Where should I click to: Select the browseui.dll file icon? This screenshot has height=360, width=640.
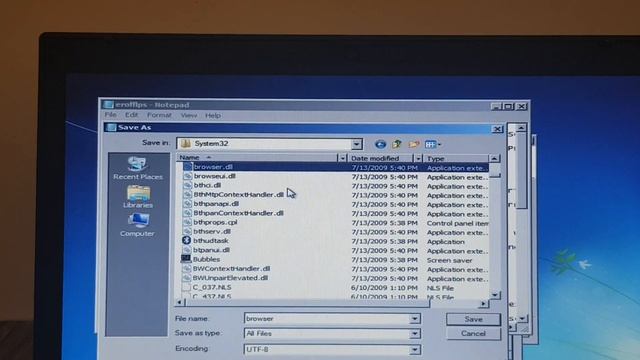187,176
